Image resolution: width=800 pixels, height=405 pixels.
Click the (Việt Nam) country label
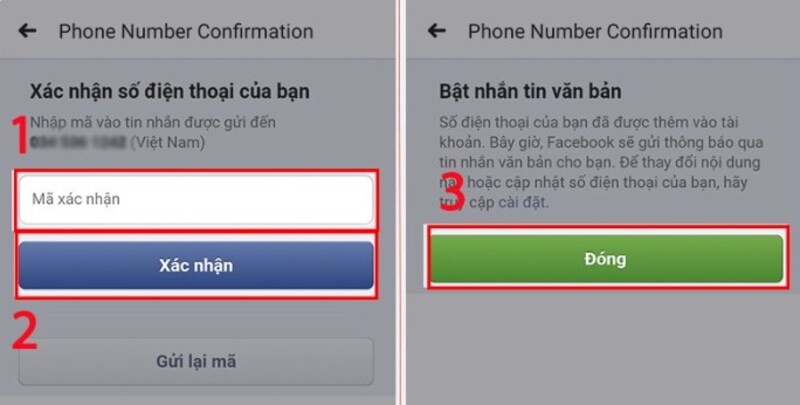coord(167,143)
